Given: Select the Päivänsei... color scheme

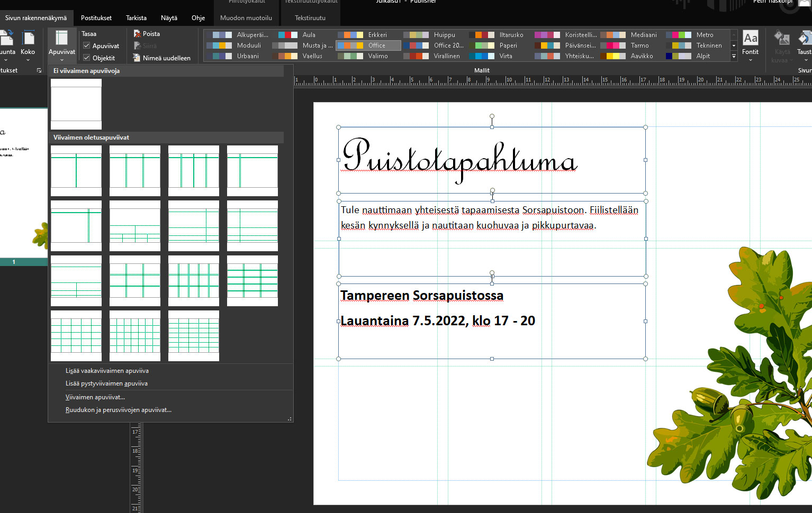Looking at the screenshot, I should pyautogui.click(x=565, y=45).
